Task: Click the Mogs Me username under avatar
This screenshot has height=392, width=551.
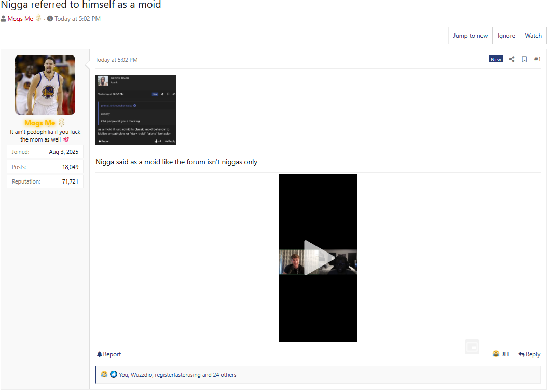Action: point(40,123)
